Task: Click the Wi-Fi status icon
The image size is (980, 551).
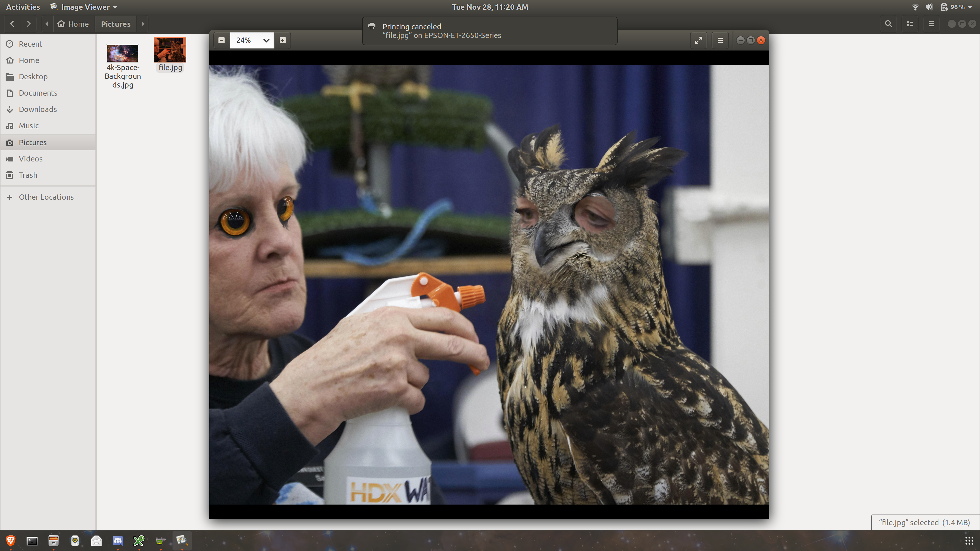Action: [x=915, y=7]
